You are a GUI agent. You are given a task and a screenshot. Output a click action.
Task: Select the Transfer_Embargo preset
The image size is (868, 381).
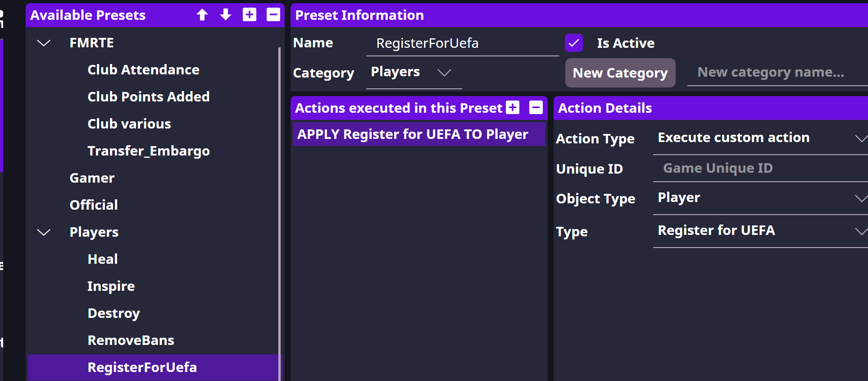pos(149,151)
